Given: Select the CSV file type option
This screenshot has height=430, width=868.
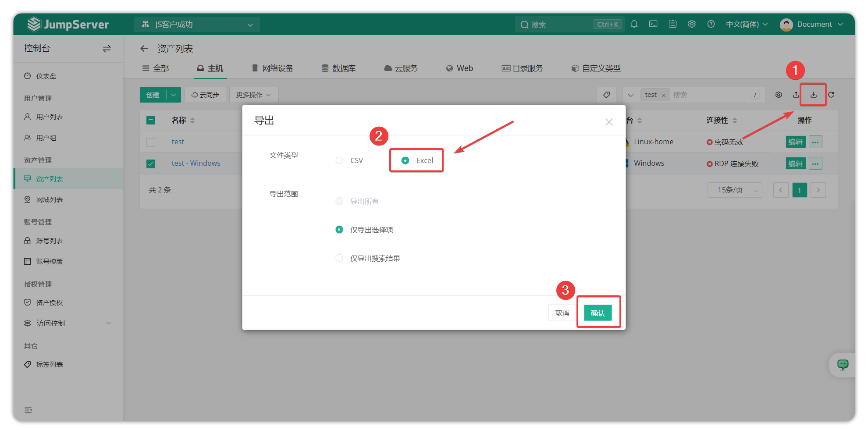Looking at the screenshot, I should click(x=339, y=160).
